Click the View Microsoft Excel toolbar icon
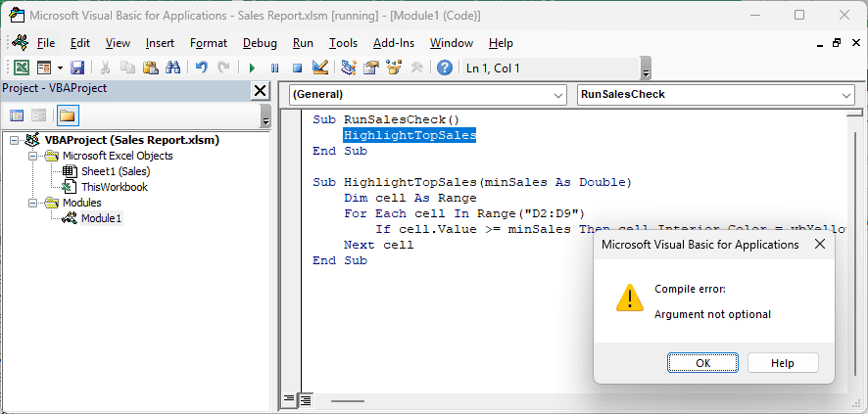This screenshot has height=414, width=868. [x=21, y=68]
